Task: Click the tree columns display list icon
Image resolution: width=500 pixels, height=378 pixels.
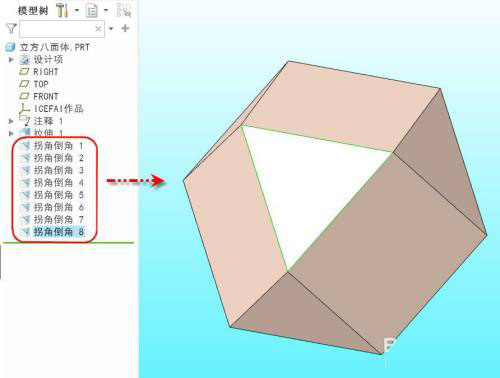Action: 92,11
